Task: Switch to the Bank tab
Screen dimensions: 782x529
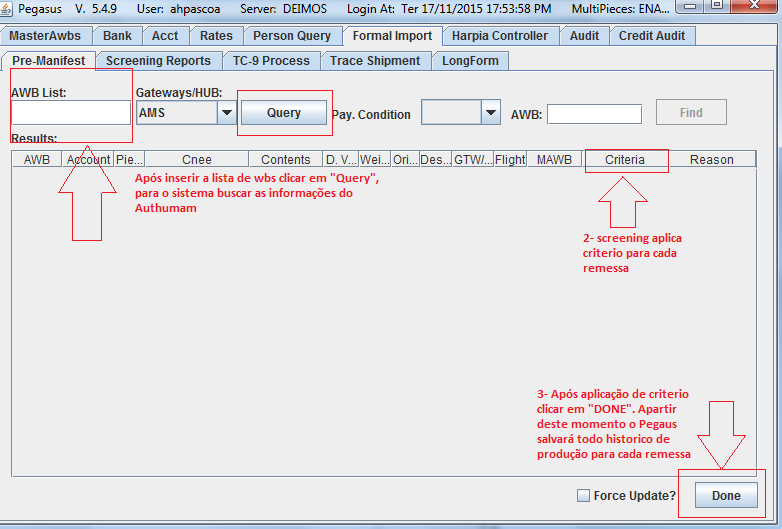Action: coord(118,36)
